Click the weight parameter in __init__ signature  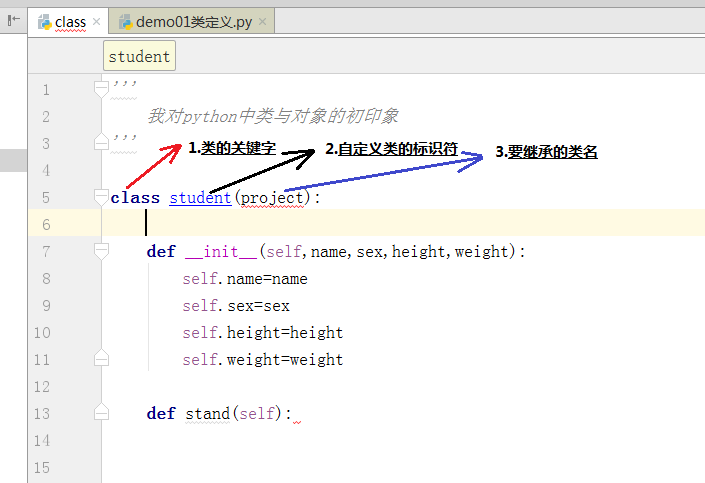click(x=482, y=251)
